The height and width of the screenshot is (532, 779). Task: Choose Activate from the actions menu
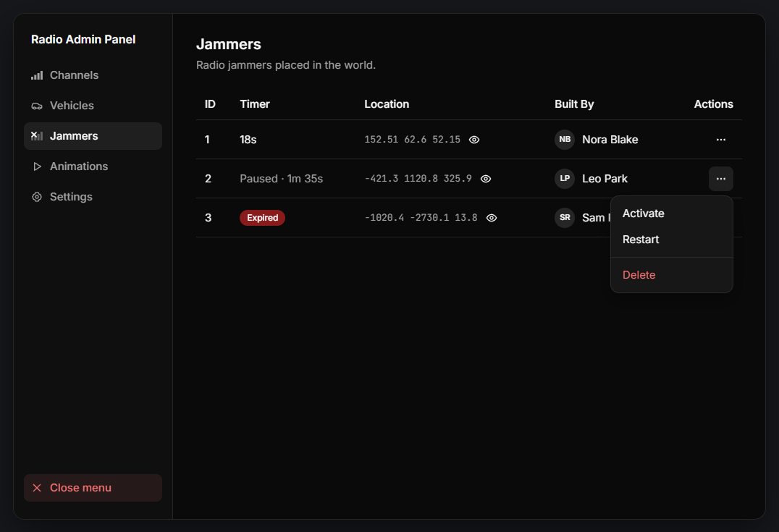(x=672, y=214)
